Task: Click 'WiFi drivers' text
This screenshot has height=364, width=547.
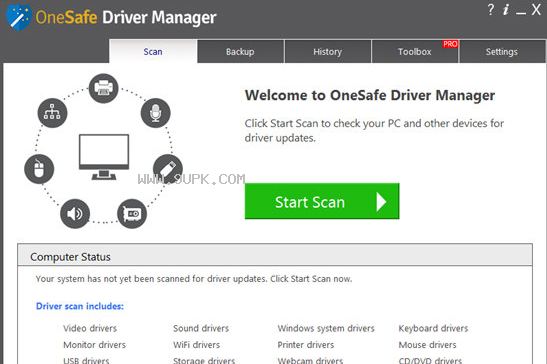Action: [x=196, y=345]
